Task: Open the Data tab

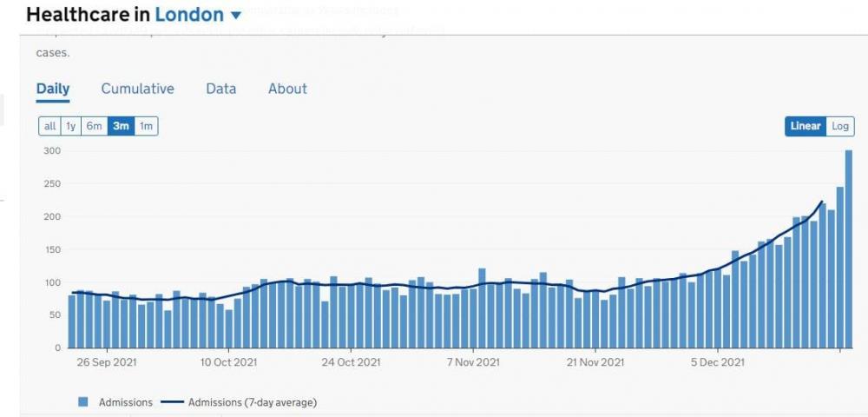Action: coord(220,89)
